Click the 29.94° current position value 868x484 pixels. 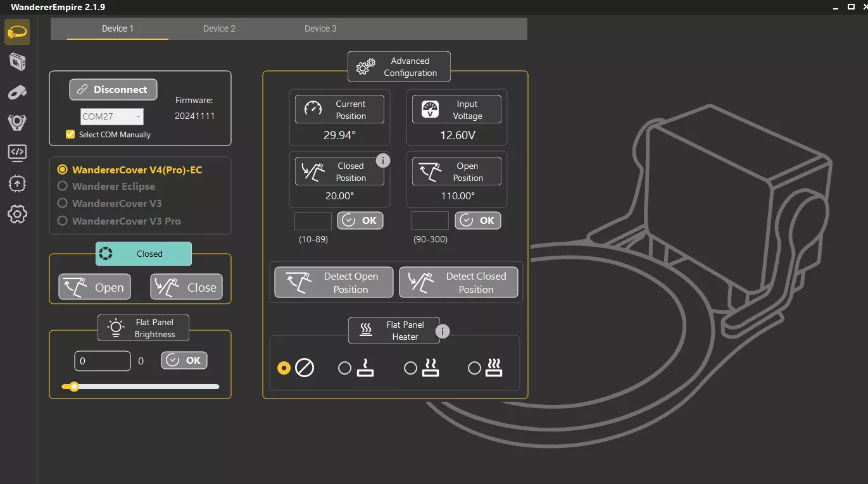[x=339, y=135]
